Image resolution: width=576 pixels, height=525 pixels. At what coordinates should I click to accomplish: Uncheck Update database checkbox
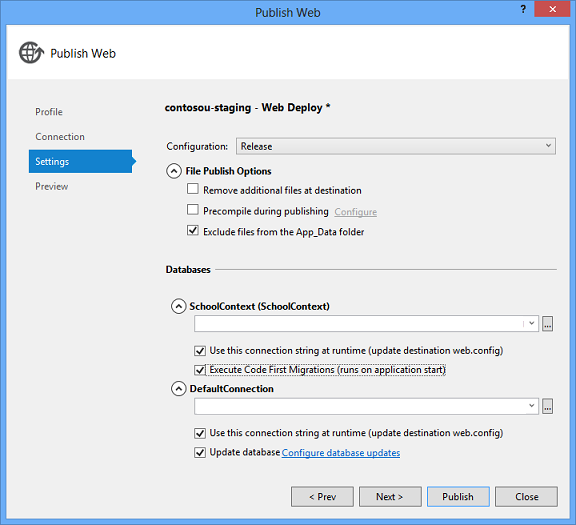tap(200, 452)
